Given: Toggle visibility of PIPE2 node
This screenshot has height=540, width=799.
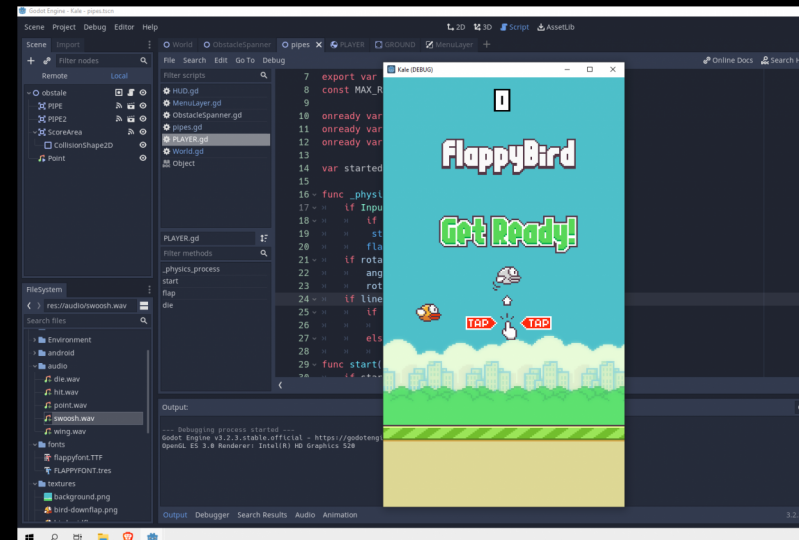Looking at the screenshot, I should click(143, 119).
